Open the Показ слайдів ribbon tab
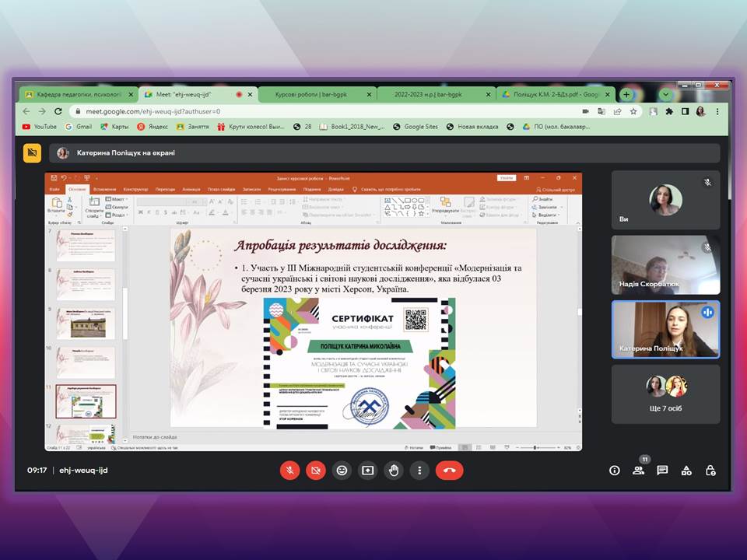 click(222, 190)
